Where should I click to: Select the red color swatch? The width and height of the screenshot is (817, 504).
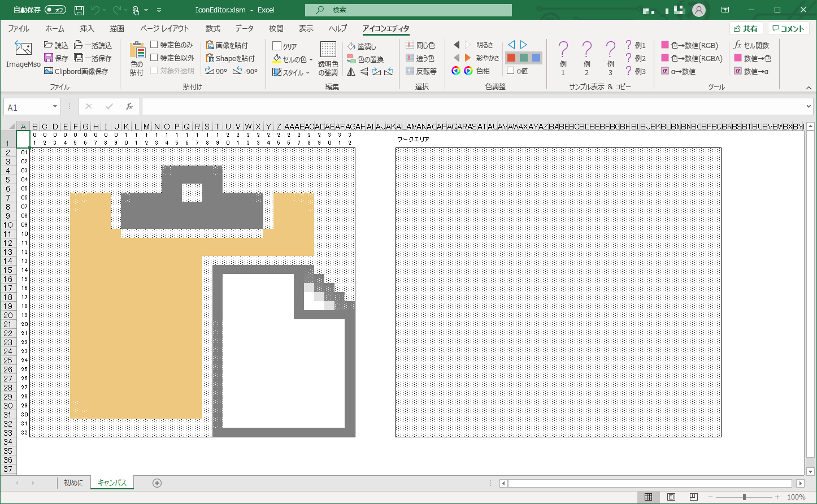pyautogui.click(x=511, y=58)
